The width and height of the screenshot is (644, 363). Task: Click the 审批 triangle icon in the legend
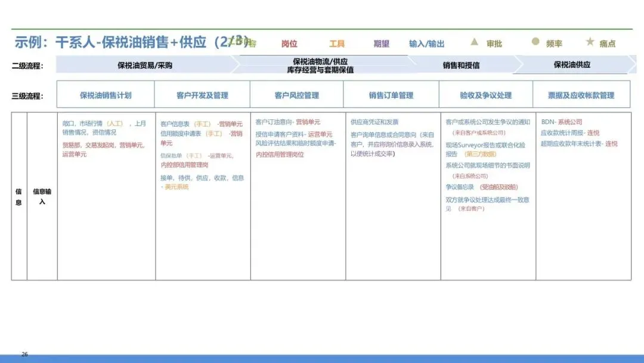(473, 43)
